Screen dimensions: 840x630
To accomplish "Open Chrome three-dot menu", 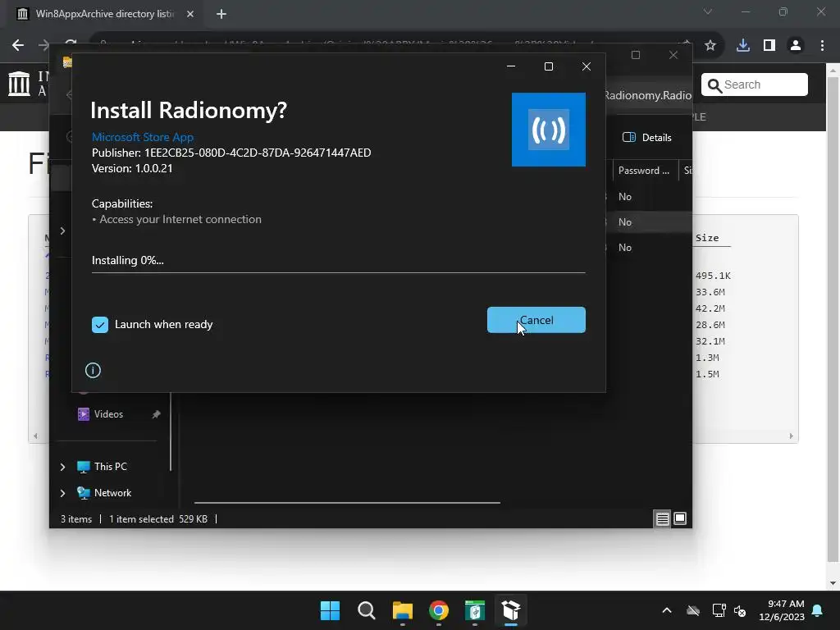I will 822,46.
